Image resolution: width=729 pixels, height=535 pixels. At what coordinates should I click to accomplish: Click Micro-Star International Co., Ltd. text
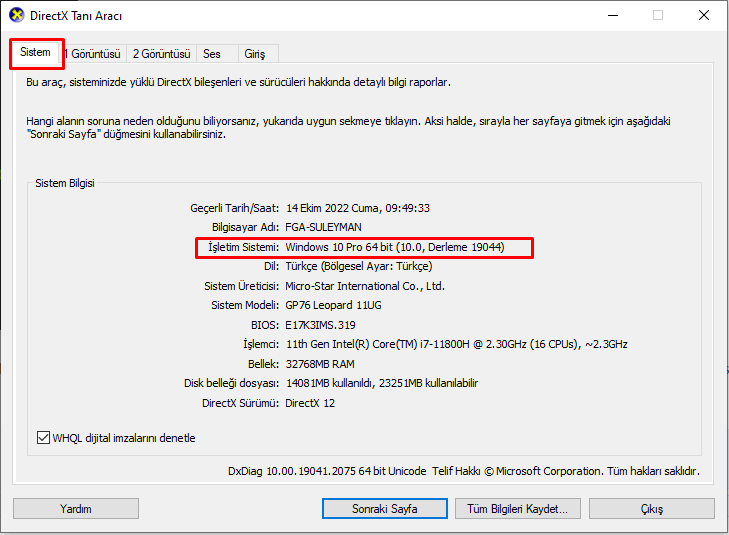tap(365, 286)
